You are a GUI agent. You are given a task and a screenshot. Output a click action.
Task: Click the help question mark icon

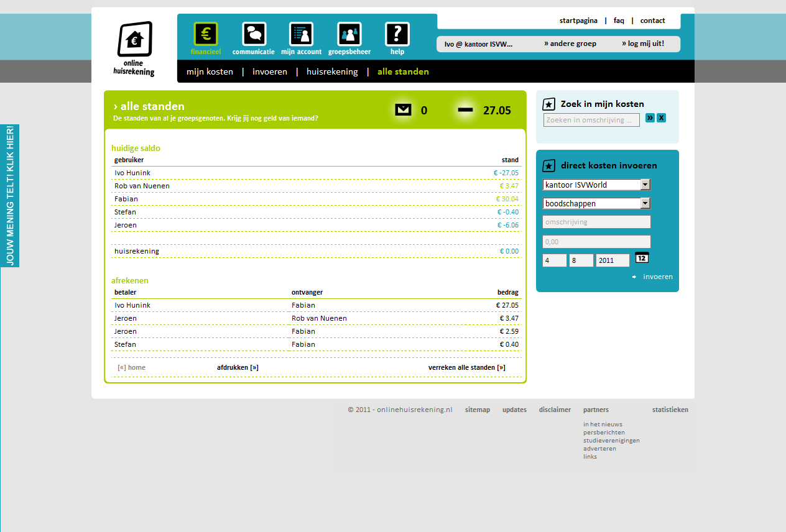click(397, 34)
